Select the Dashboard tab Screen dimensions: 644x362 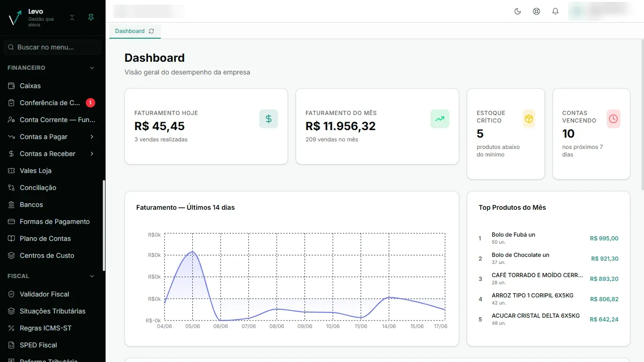(x=135, y=31)
